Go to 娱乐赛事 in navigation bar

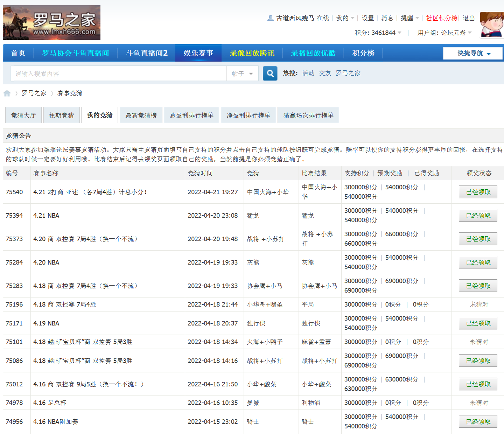(x=198, y=53)
